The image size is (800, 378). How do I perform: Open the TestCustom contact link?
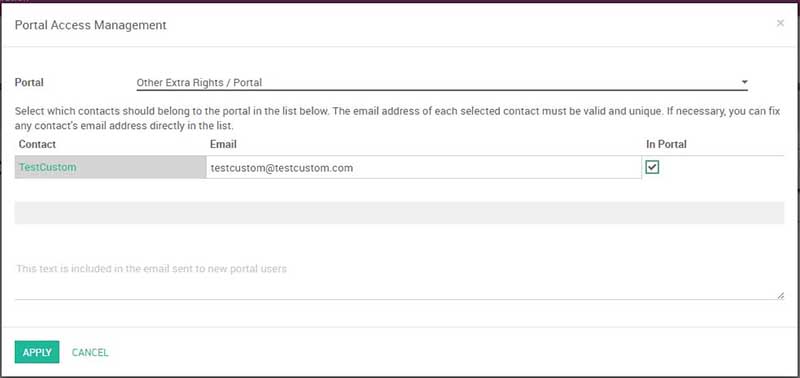pyautogui.click(x=47, y=167)
